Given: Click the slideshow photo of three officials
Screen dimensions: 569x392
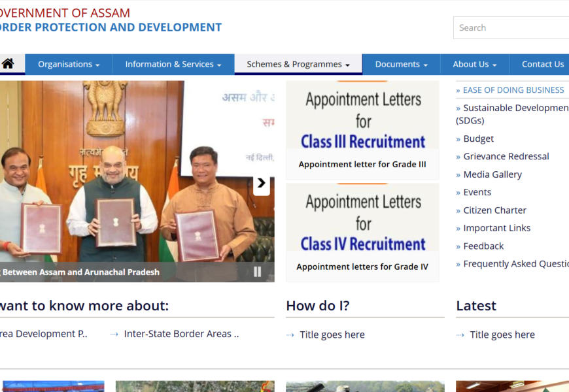Looking at the screenshot, I should click(x=131, y=176).
